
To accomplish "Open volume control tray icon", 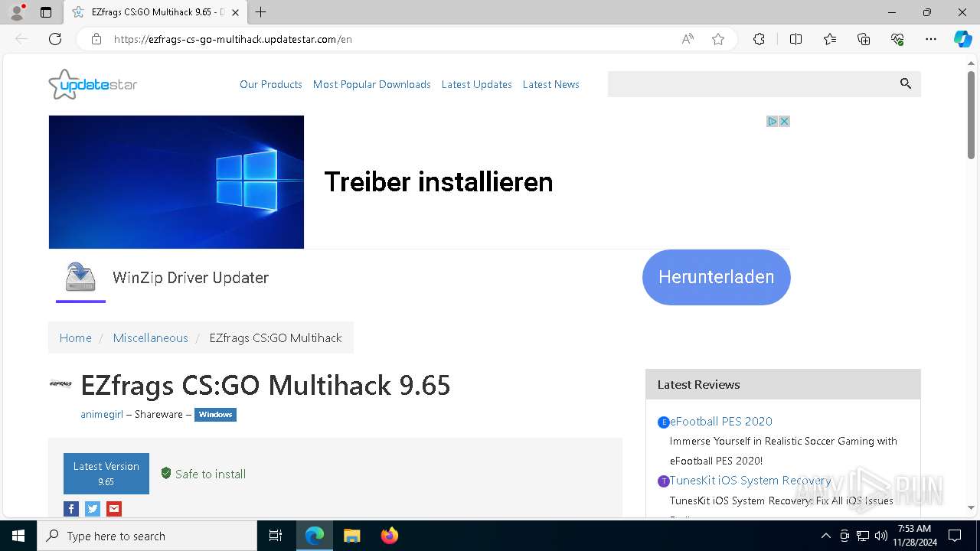I will (880, 536).
